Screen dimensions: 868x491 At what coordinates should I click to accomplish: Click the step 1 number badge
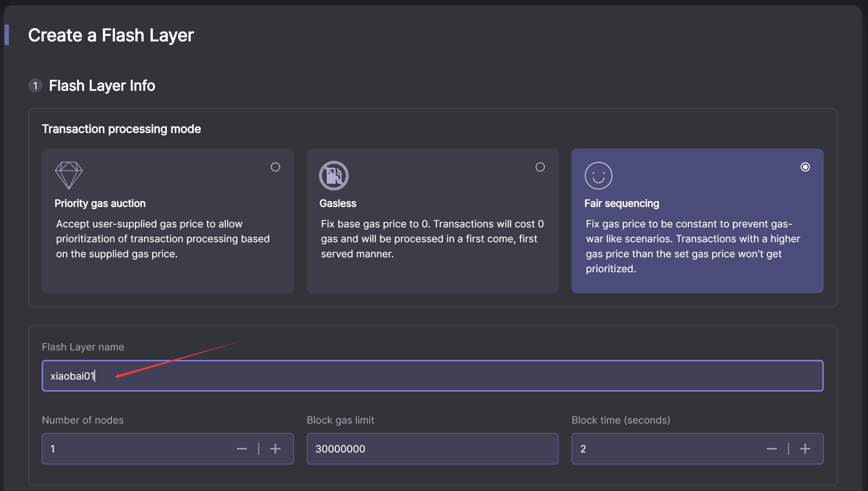click(x=35, y=86)
